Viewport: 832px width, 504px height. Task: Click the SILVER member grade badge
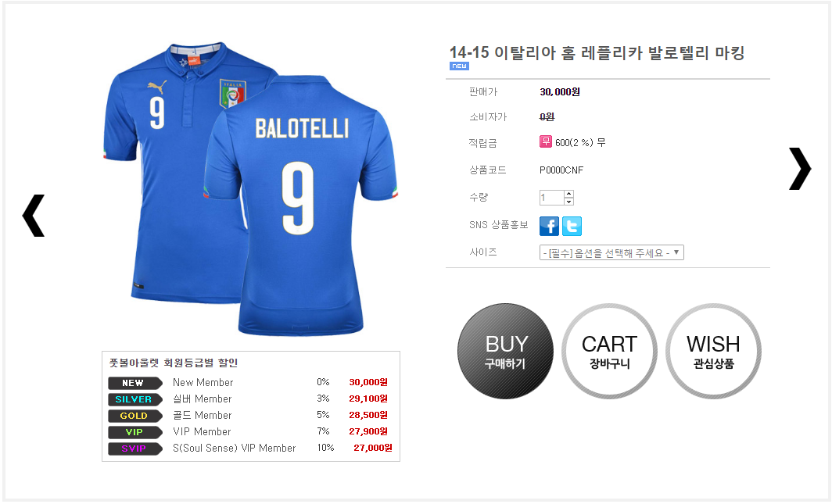(134, 399)
